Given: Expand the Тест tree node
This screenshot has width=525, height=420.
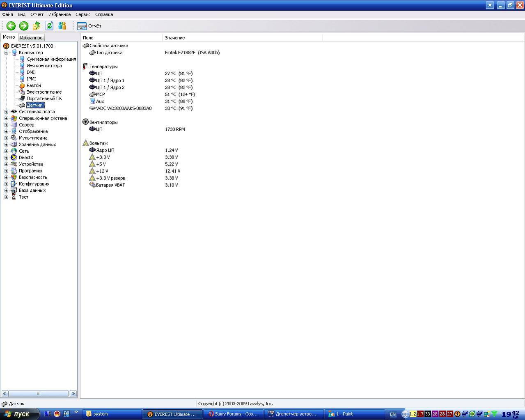Looking at the screenshot, I should click(x=7, y=197).
